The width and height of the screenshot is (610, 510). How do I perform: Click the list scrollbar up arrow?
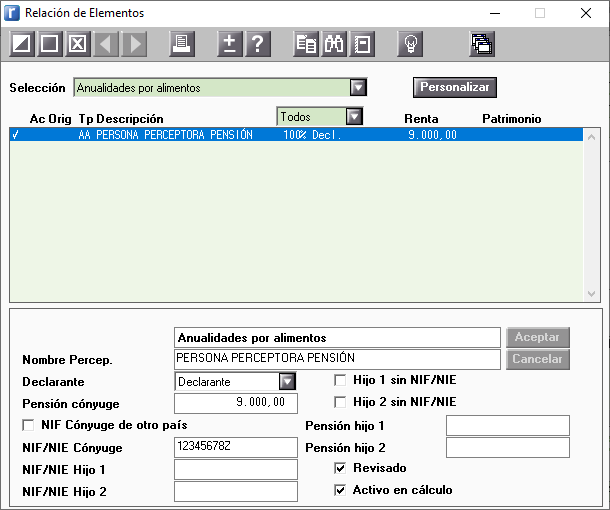pos(591,137)
